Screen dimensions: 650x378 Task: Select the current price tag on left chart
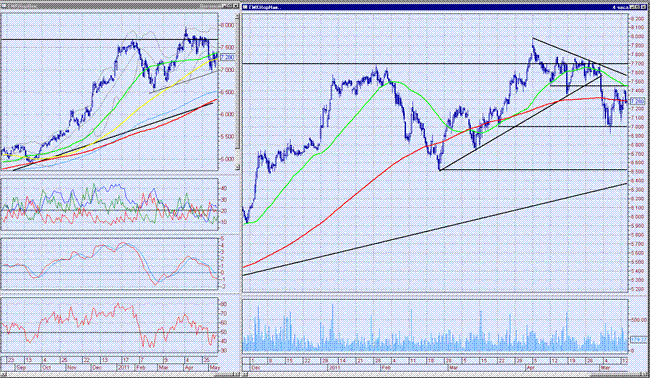(228, 58)
